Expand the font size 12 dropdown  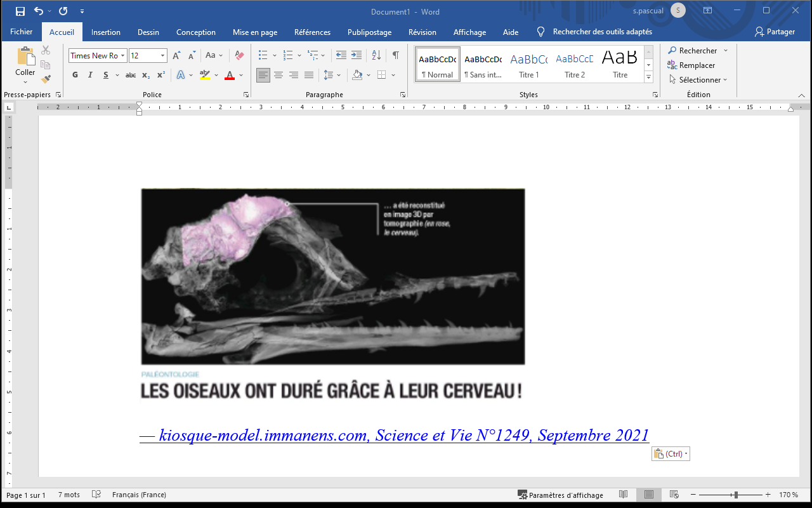tap(162, 56)
